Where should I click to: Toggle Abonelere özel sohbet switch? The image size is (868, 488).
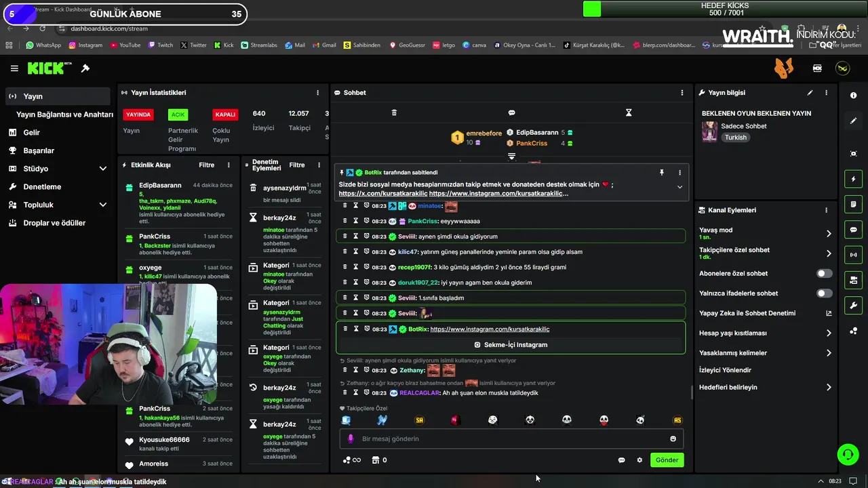coord(824,274)
